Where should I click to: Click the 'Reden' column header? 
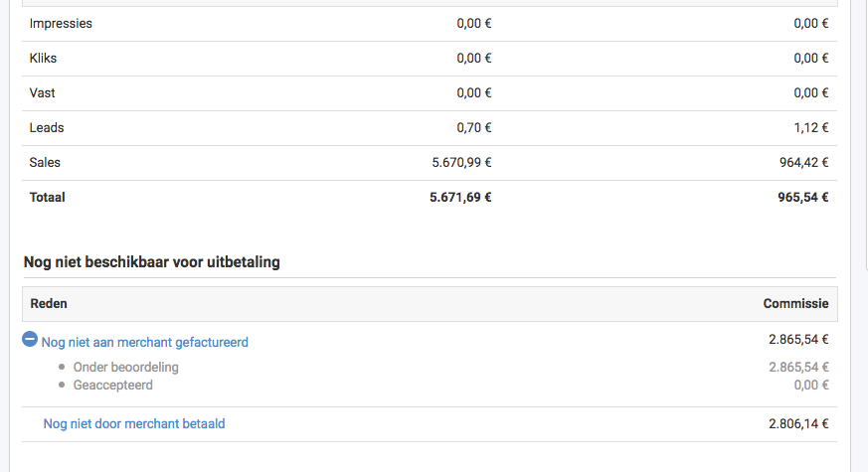[49, 304]
